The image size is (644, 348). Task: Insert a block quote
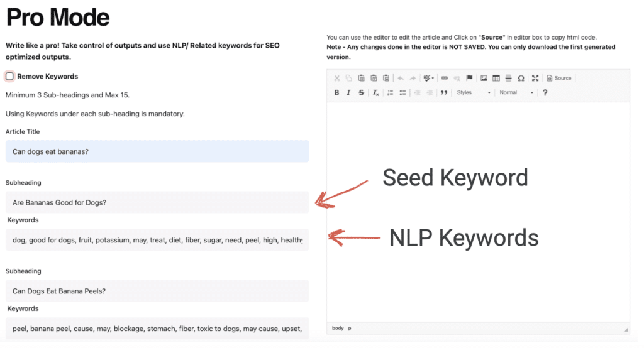click(x=444, y=93)
